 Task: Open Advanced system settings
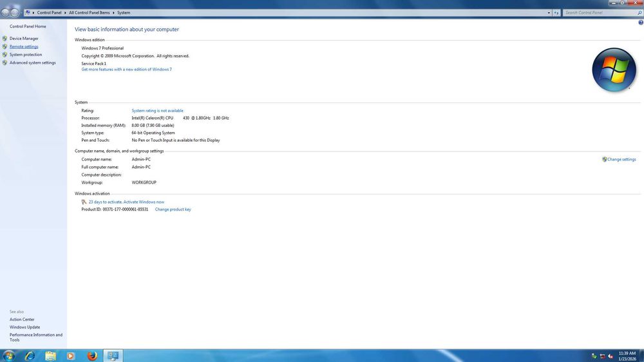[x=32, y=62]
